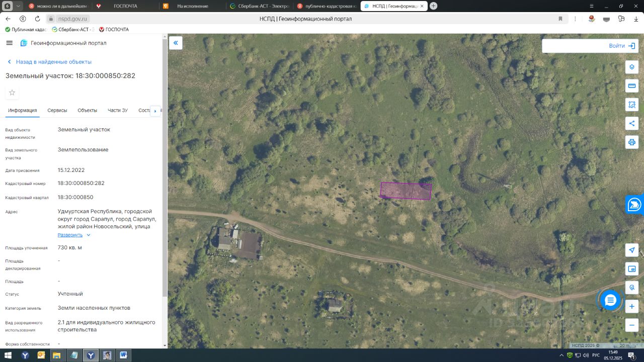Screen dimensions: 644x362
Task: Switch to the можно ли в дальнейшем tab
Action: pos(58,6)
